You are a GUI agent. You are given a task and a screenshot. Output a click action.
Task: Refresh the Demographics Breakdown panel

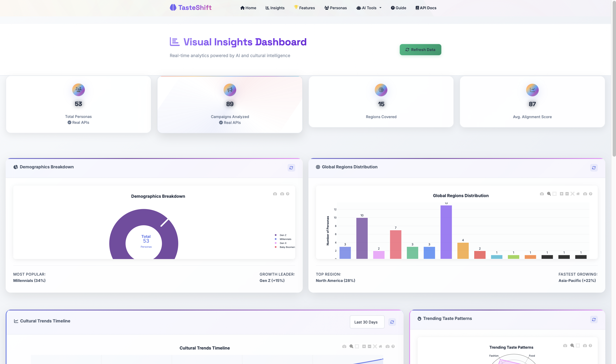pos(291,168)
